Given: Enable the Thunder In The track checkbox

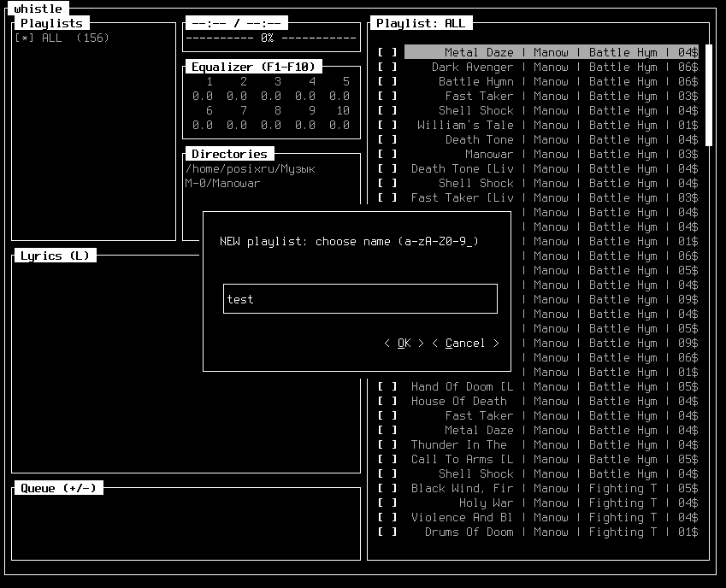Looking at the screenshot, I should point(387,444).
